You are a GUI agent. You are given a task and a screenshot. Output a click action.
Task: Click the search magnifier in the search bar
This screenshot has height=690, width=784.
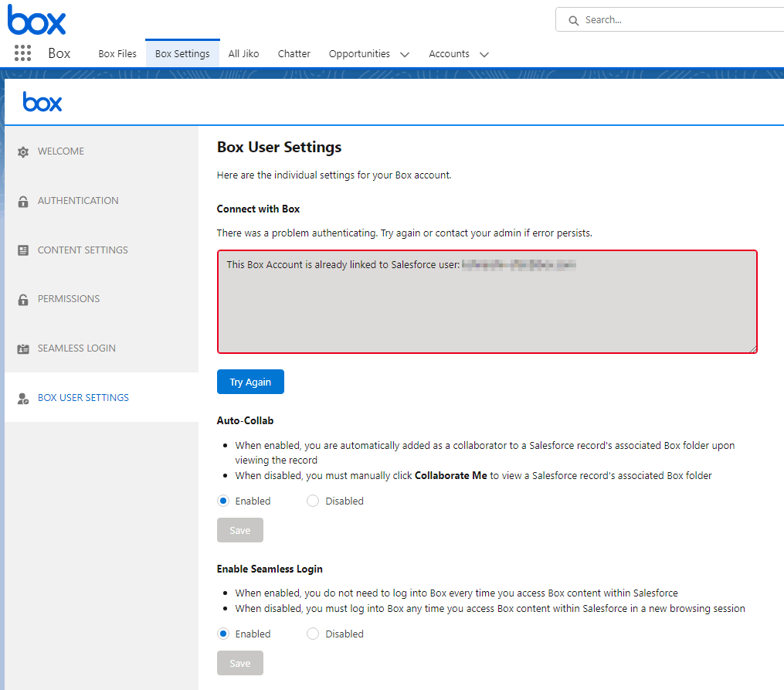click(x=574, y=19)
